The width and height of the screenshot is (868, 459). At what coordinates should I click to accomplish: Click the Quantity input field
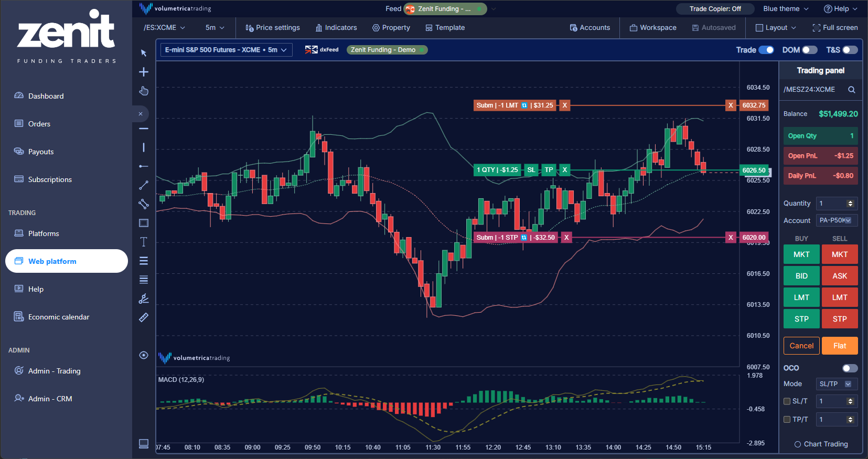coord(831,204)
